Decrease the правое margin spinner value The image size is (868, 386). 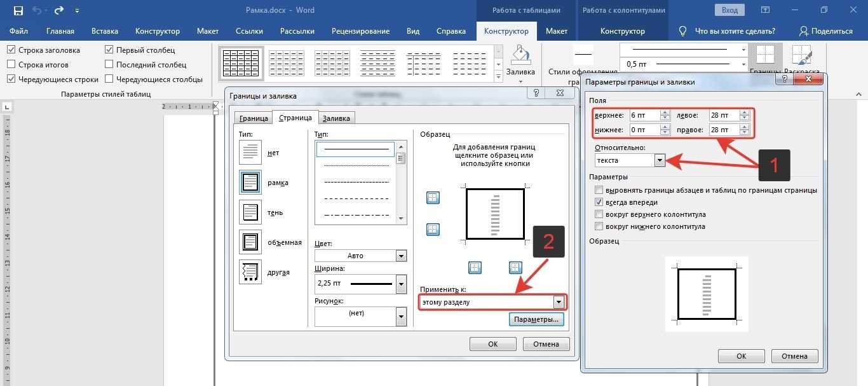click(x=745, y=133)
